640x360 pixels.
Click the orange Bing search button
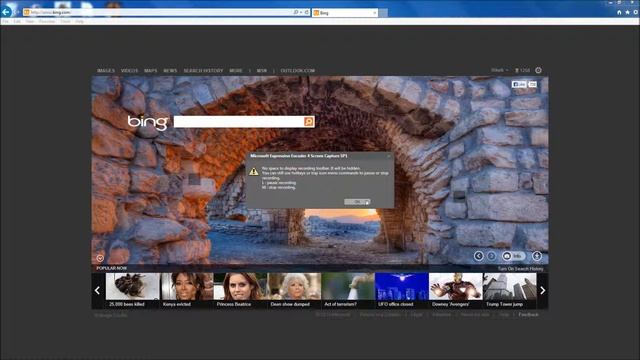(309, 121)
